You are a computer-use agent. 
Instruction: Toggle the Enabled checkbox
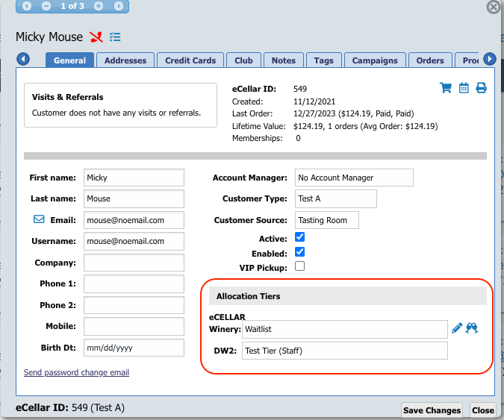click(x=299, y=251)
